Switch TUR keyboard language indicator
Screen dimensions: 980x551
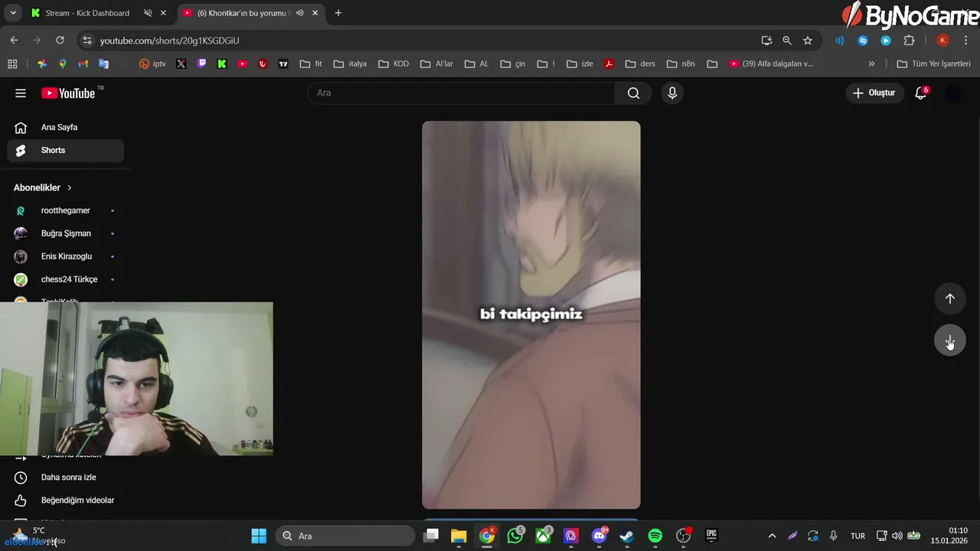857,536
